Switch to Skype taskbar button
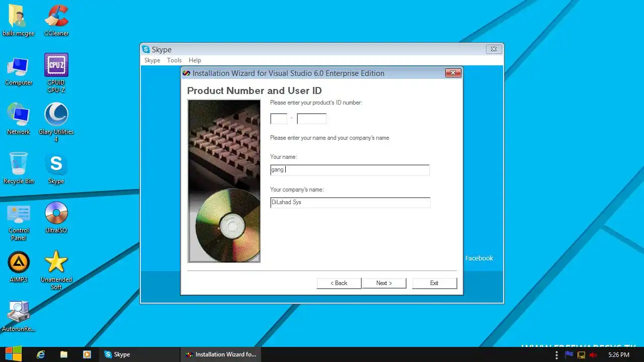Screen dimensions: 644x362 point(138,354)
